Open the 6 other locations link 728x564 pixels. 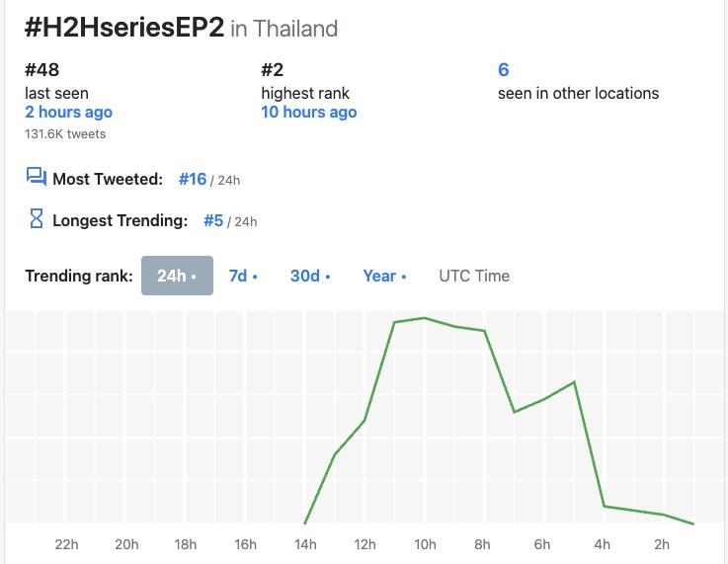[504, 70]
